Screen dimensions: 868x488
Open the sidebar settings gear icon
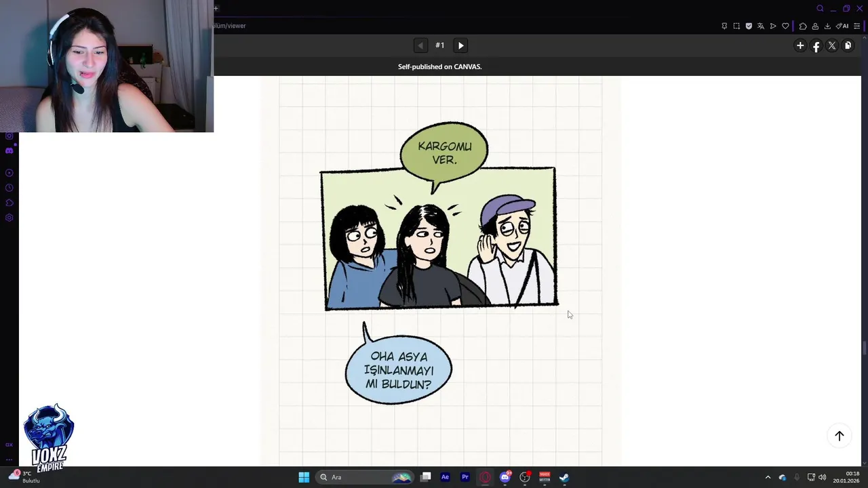click(9, 218)
